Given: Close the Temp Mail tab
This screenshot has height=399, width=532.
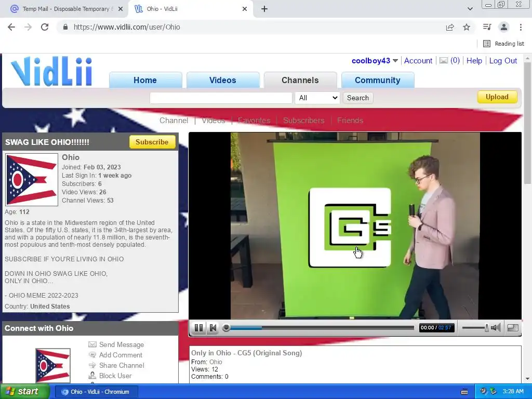Looking at the screenshot, I should (120, 9).
